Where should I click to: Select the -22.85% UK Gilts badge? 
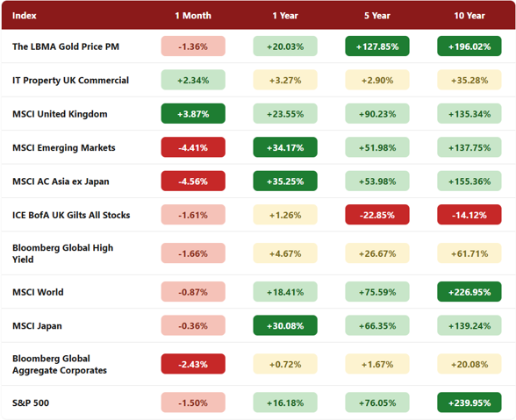pyautogui.click(x=377, y=215)
